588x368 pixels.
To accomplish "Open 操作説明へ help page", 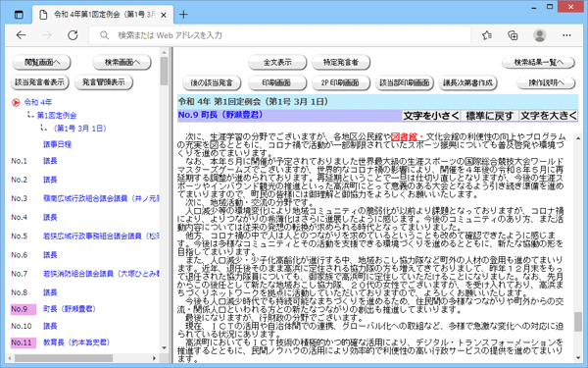I will tap(546, 82).
